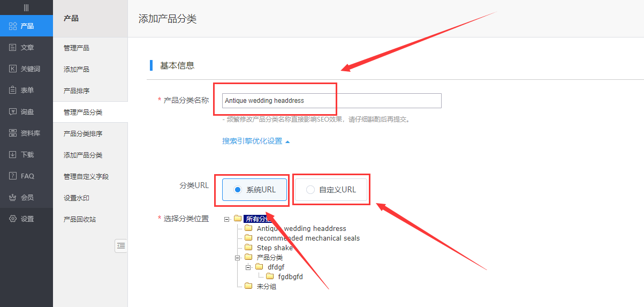Select the 未分组 folder in tree
Screen dimensions: 644x307
click(266, 287)
